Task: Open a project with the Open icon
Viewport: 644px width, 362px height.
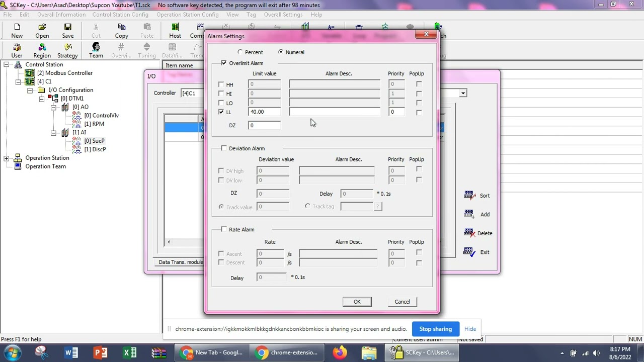Action: pos(42,31)
